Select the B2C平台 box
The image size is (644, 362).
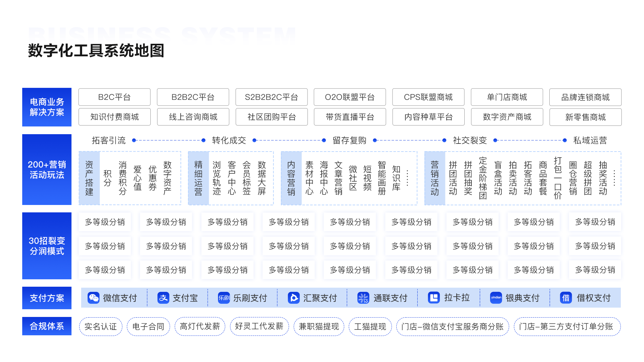click(114, 97)
